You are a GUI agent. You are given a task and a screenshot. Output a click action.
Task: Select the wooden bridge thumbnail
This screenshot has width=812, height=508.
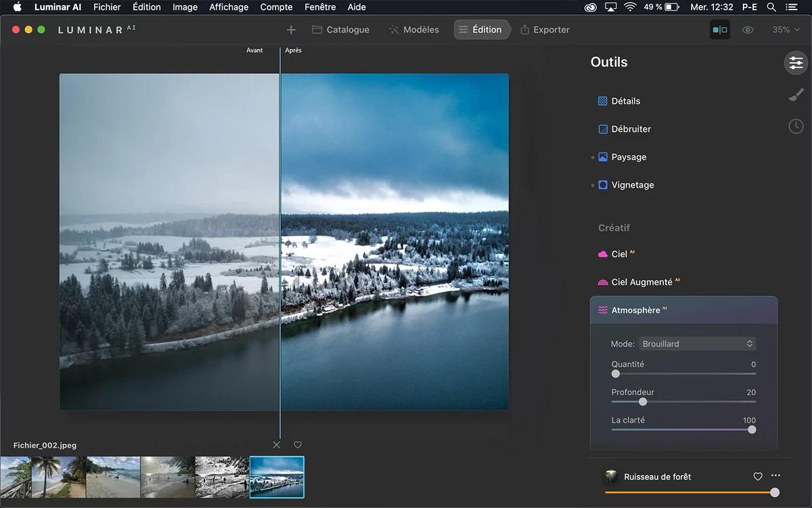[x=16, y=477]
